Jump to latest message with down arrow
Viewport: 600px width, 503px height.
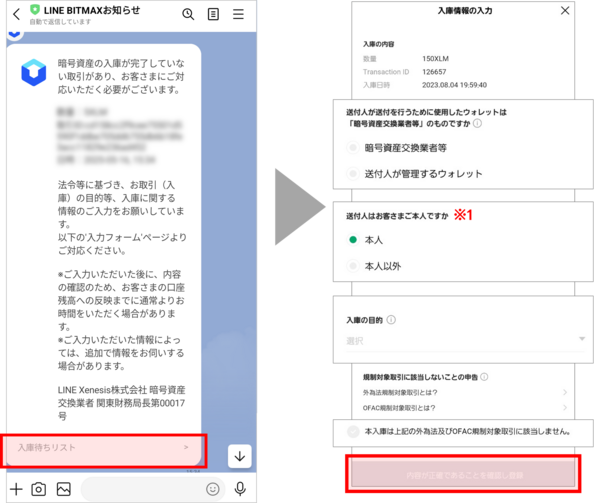(240, 456)
